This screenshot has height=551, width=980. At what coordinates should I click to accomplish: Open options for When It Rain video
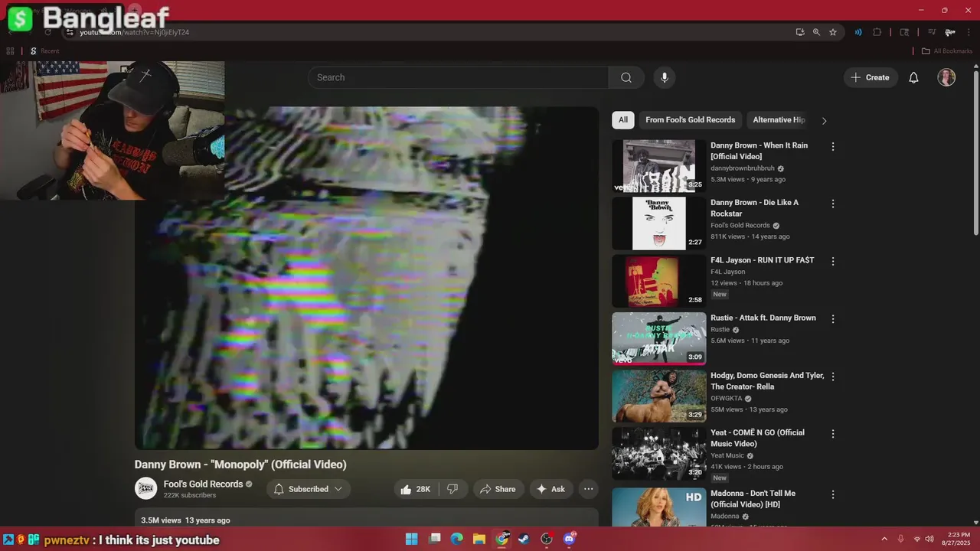[833, 147]
